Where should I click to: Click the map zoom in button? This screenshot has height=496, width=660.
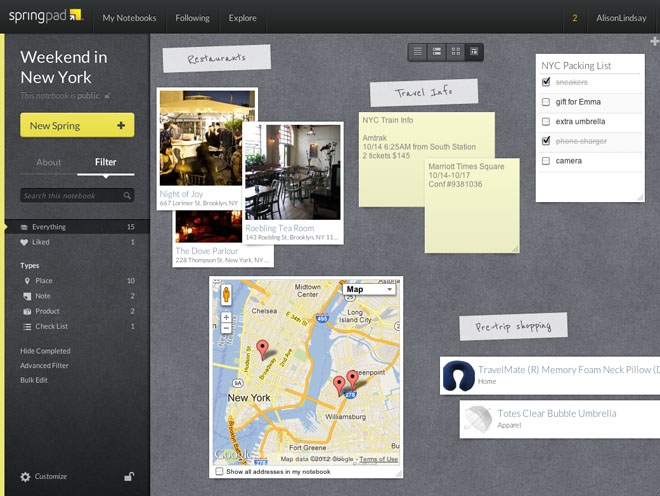[226, 317]
